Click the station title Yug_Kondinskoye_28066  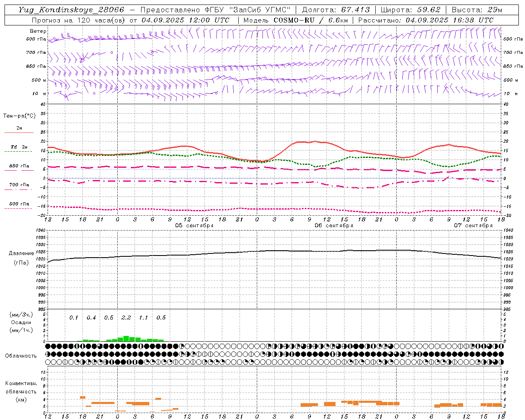(x=71, y=10)
